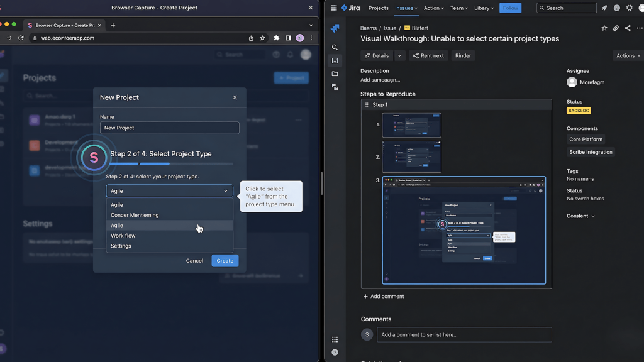Screen dimensions: 644x362
Task: Open the Jira settings gear icon
Action: 629,8
